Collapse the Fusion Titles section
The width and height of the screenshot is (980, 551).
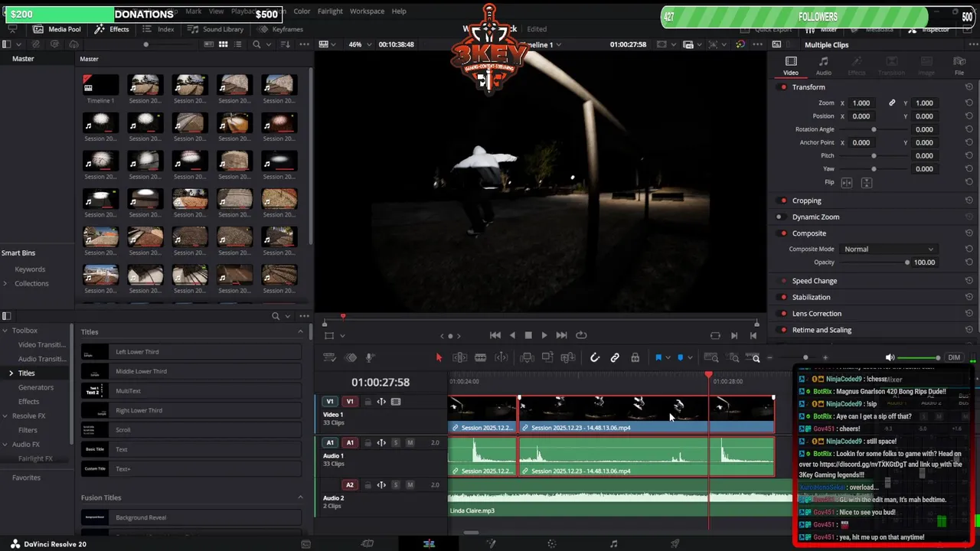pyautogui.click(x=300, y=497)
